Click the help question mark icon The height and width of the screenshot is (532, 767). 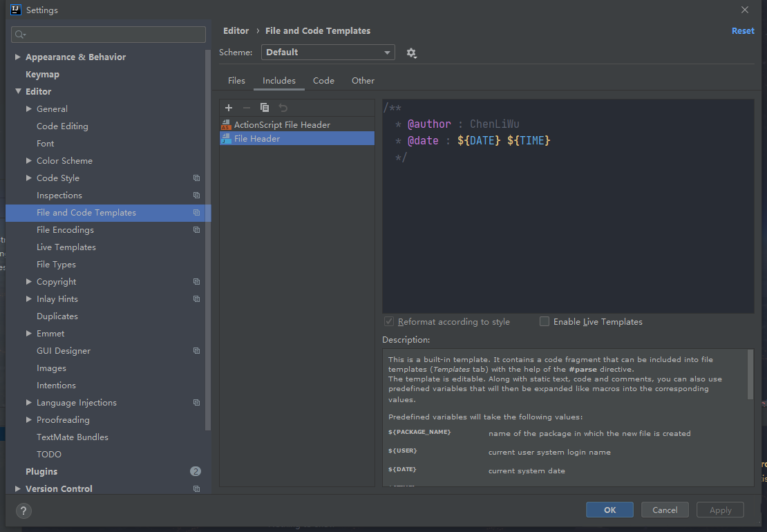(24, 511)
